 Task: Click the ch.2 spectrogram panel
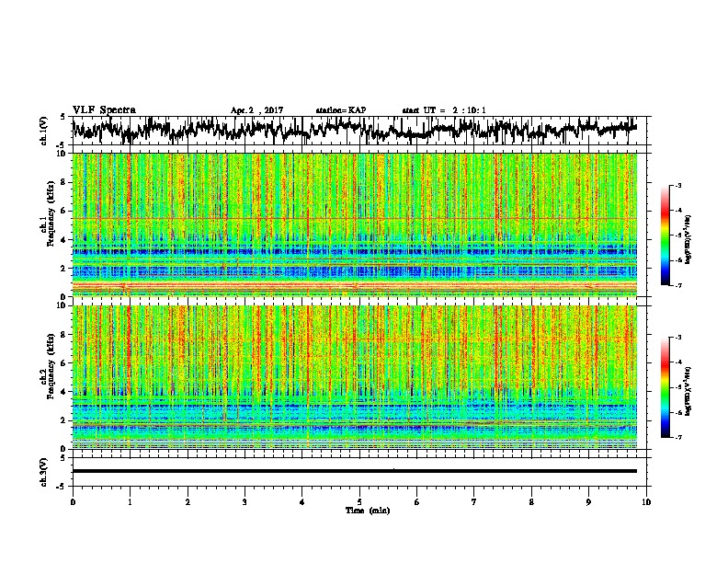354,377
